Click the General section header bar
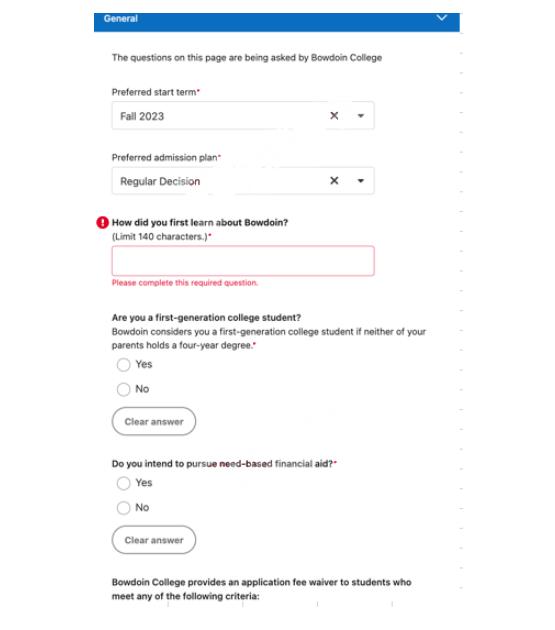The height and width of the screenshot is (630, 555). pyautogui.click(x=277, y=21)
